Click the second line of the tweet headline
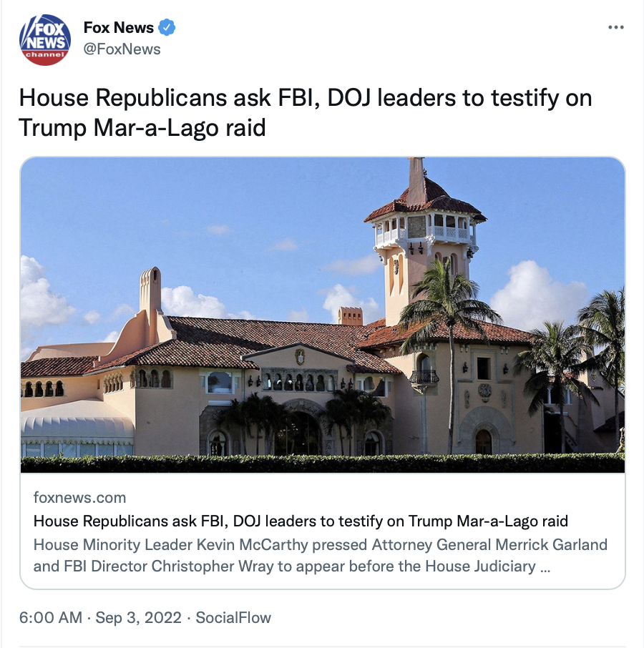 [142, 127]
